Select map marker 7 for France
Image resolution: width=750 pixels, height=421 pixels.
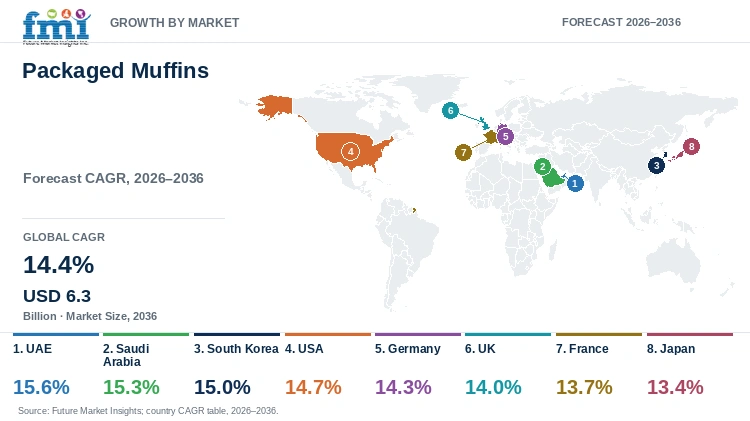click(x=463, y=153)
